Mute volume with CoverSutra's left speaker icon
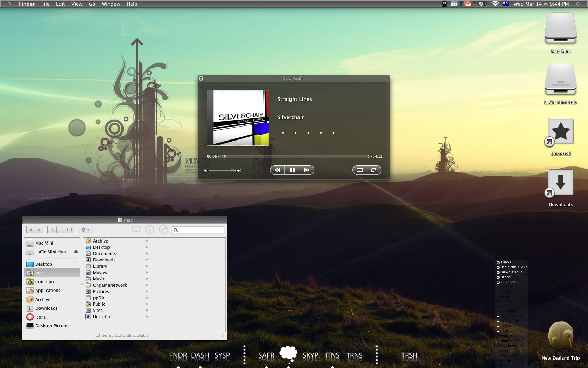This screenshot has width=588, height=368. 205,171
